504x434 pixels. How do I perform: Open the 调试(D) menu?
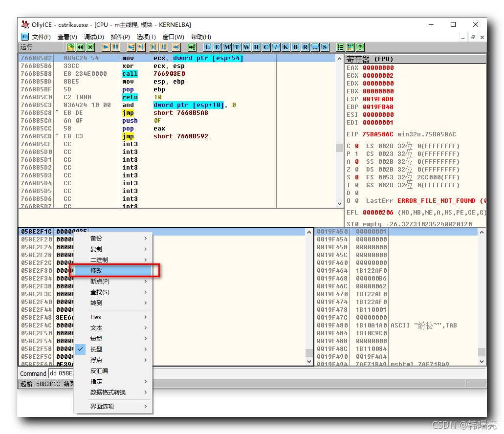(94, 37)
